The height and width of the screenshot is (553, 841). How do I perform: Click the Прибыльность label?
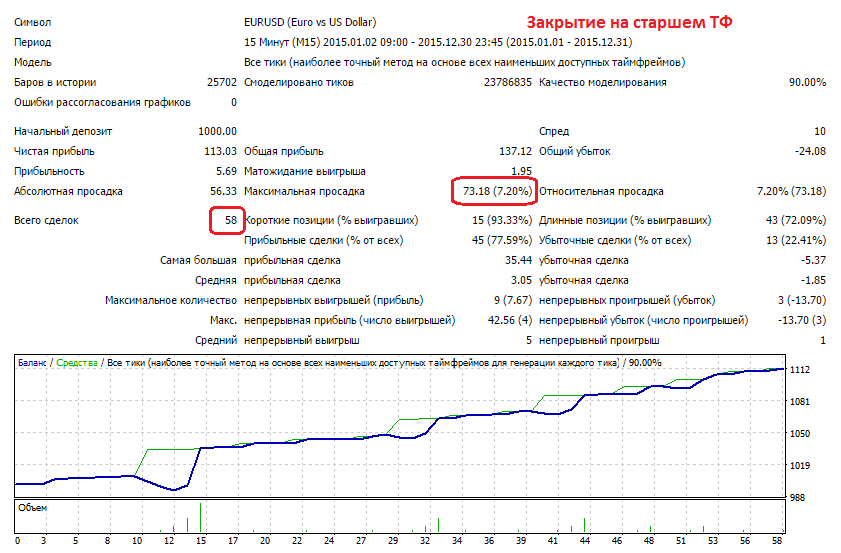pyautogui.click(x=49, y=171)
